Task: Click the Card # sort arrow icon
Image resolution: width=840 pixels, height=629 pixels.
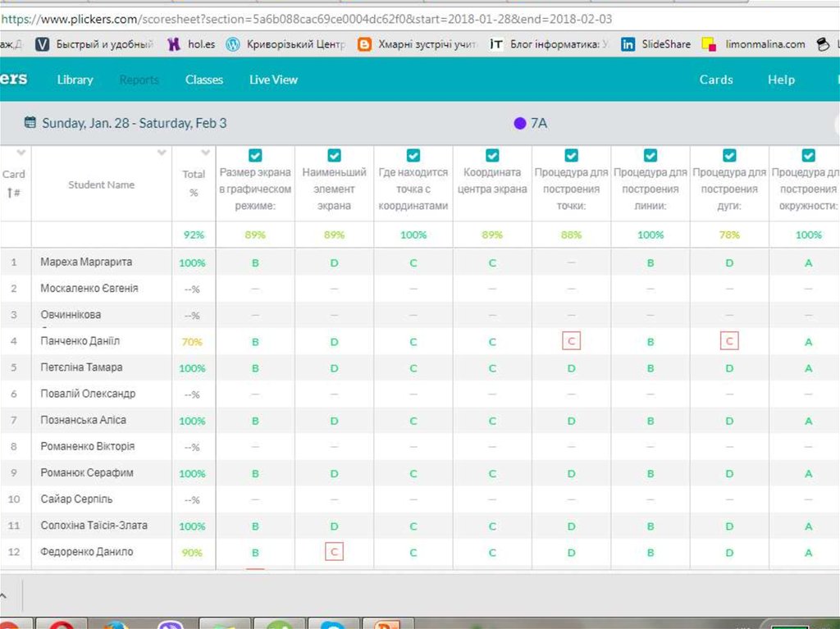Action: pos(10,193)
